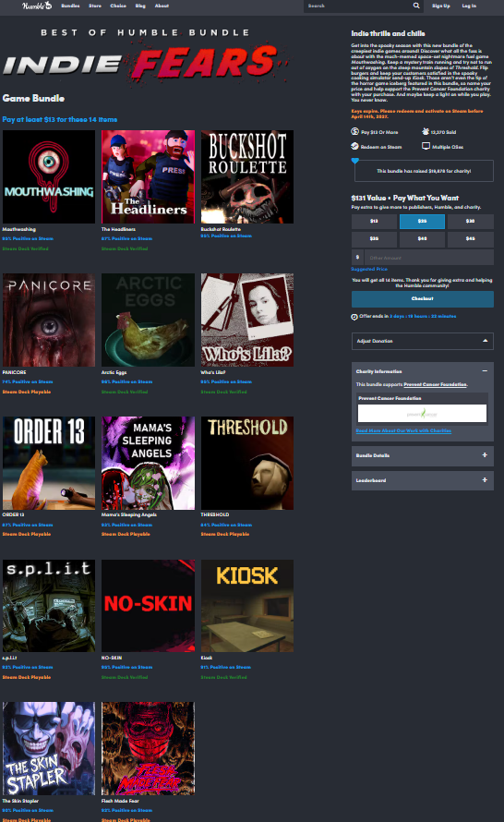504x822 pixels.
Task: Click the Indie Fears bundle logo banner
Action: pyautogui.click(x=146, y=56)
